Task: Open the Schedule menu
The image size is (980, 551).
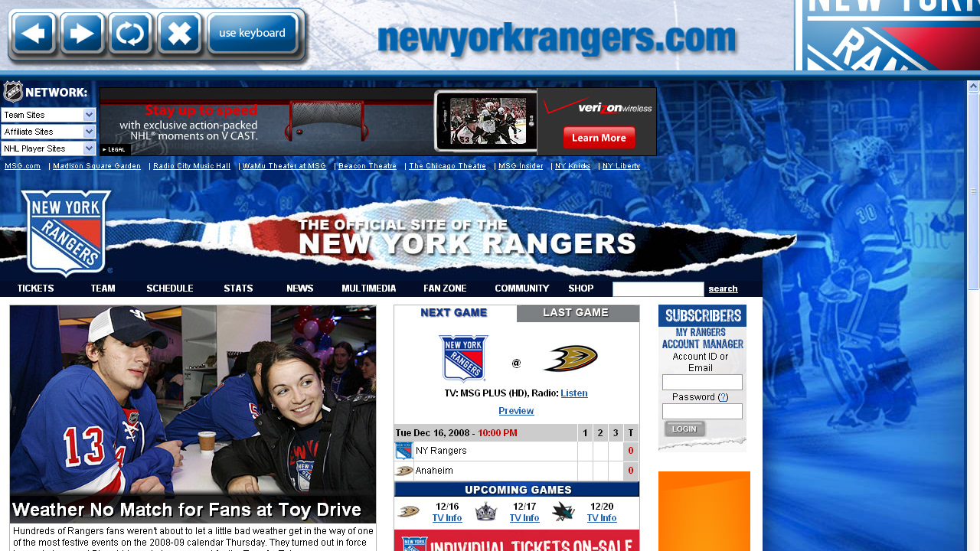Action: 170,289
